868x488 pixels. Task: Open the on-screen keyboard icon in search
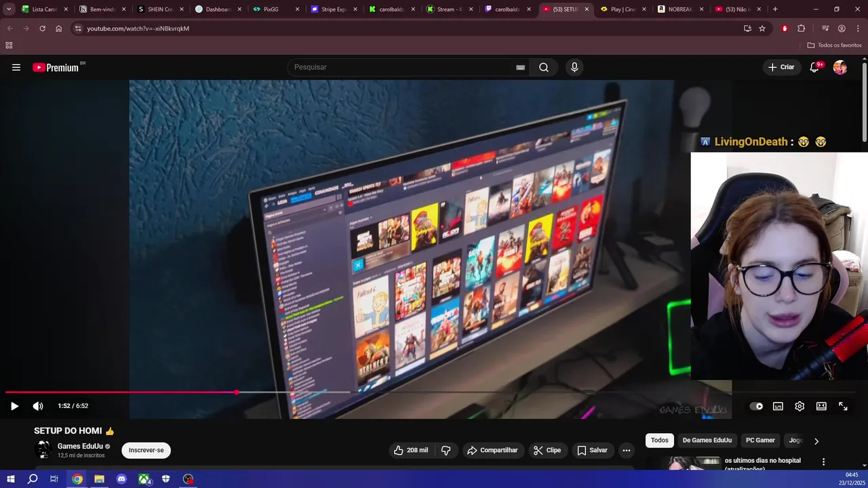[x=520, y=67]
